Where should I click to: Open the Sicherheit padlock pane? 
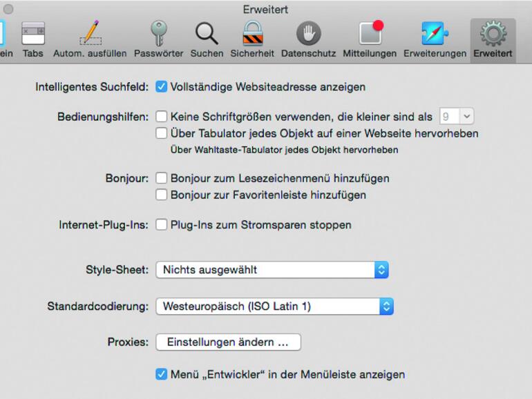coord(252,39)
